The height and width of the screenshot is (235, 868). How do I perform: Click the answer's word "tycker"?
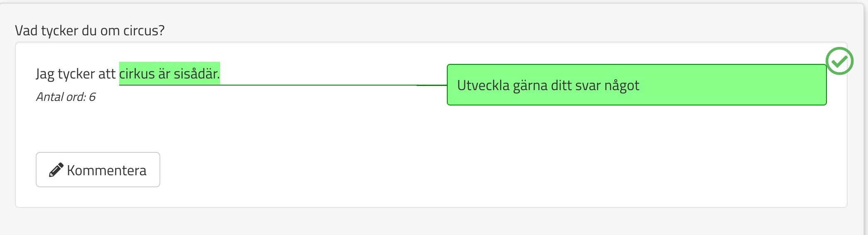click(76, 74)
